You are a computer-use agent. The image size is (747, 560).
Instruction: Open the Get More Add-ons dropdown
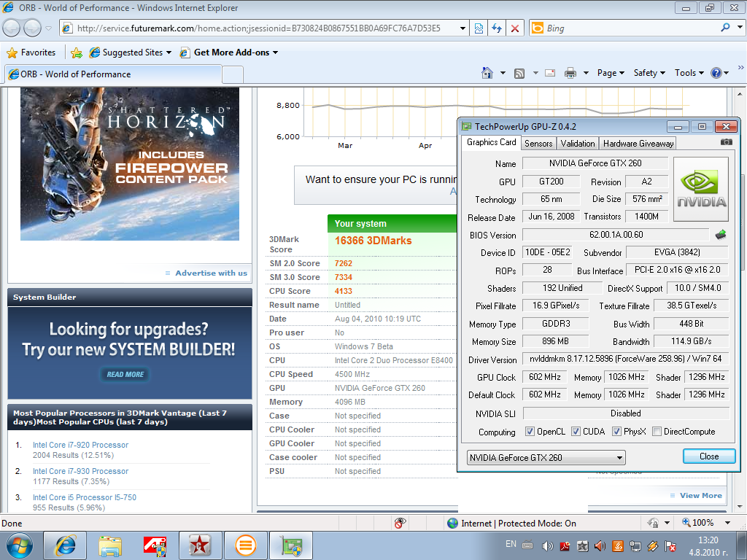pyautogui.click(x=275, y=52)
